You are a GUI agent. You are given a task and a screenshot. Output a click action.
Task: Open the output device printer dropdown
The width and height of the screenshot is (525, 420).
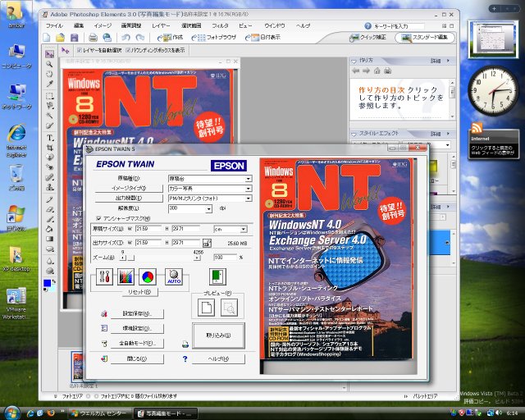coord(248,199)
